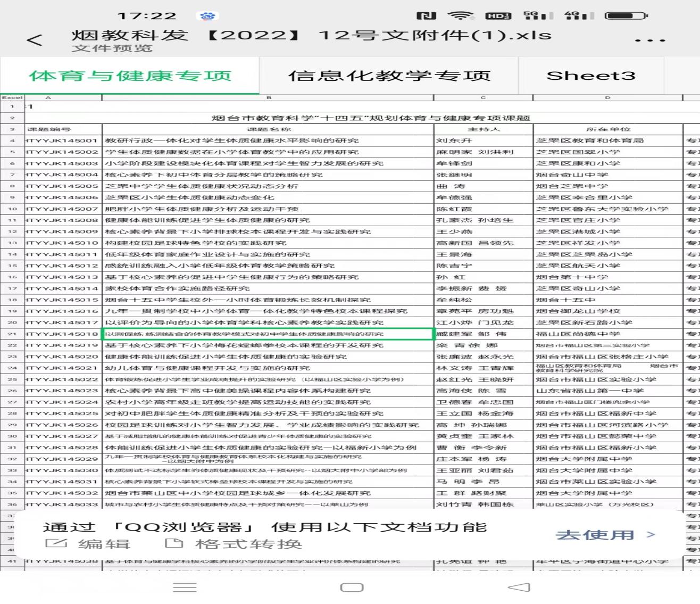
Task: Select the 课题编号 header cell
Action: pyautogui.click(x=63, y=129)
